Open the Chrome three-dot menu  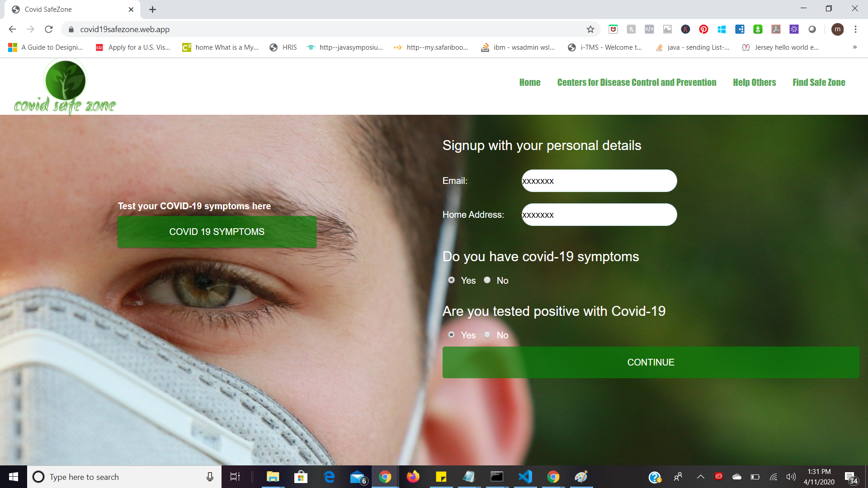pos(855,29)
